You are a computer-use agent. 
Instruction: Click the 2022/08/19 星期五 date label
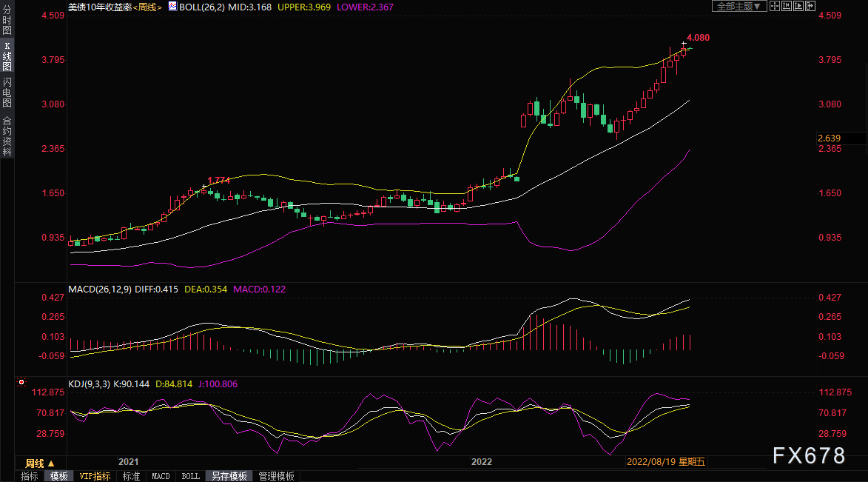click(x=666, y=462)
